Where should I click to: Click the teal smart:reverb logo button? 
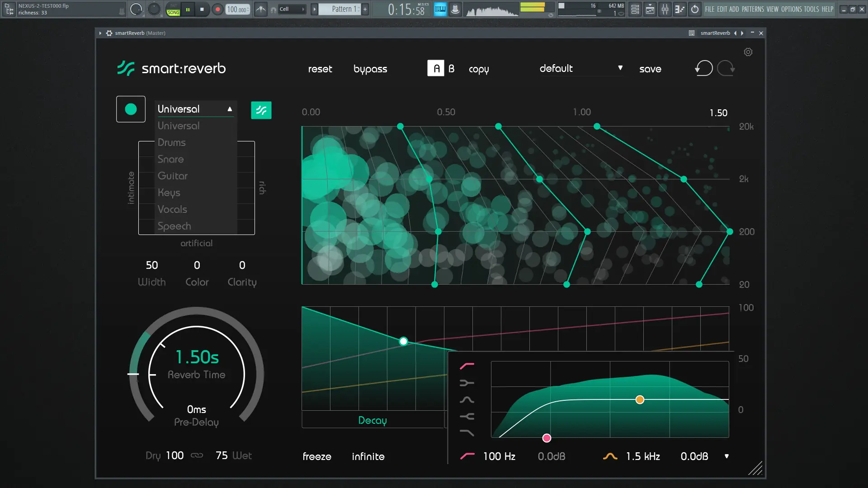[x=261, y=110]
